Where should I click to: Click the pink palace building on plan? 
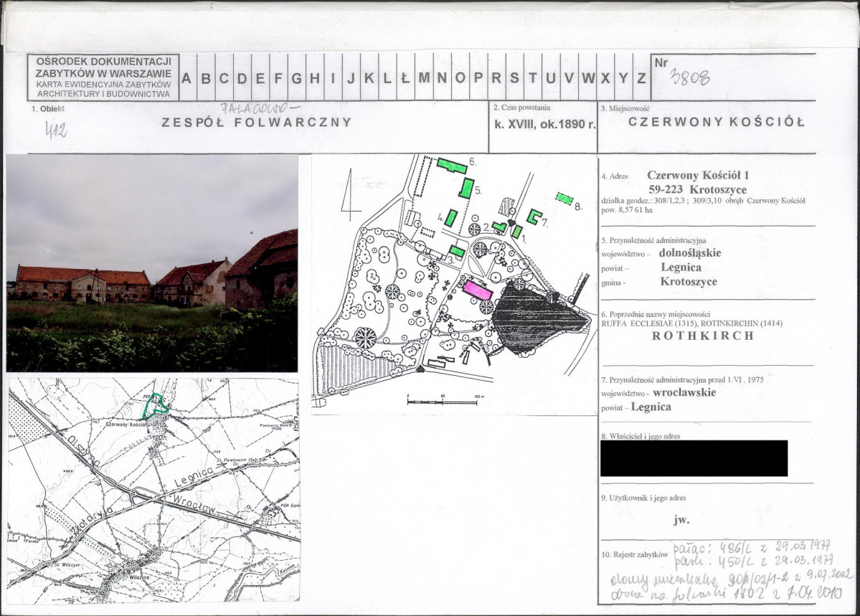(x=477, y=289)
